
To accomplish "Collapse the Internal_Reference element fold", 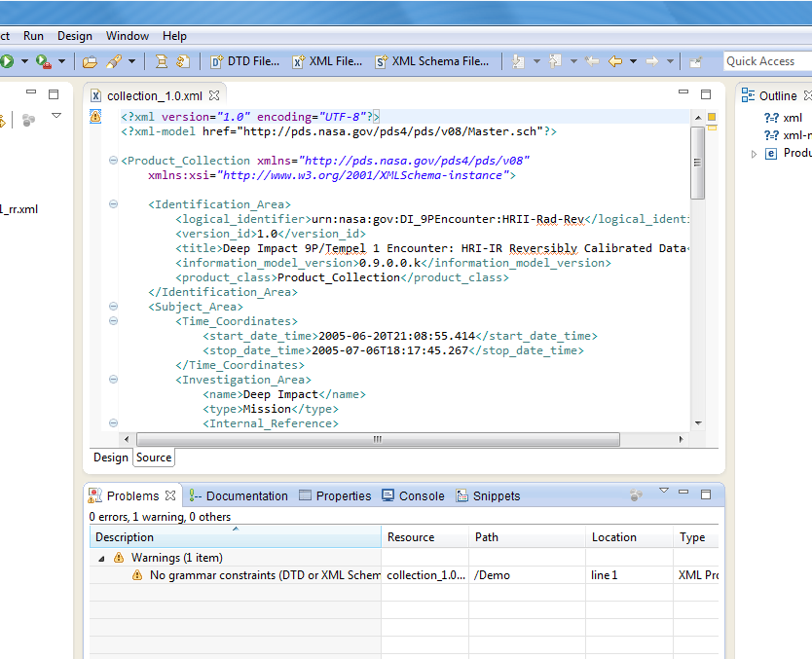I will tap(113, 422).
